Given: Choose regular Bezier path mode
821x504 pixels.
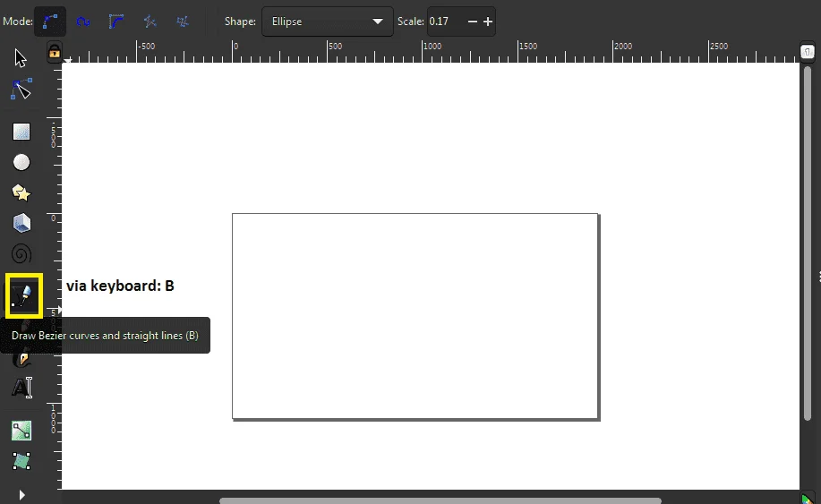Looking at the screenshot, I should coord(50,21).
